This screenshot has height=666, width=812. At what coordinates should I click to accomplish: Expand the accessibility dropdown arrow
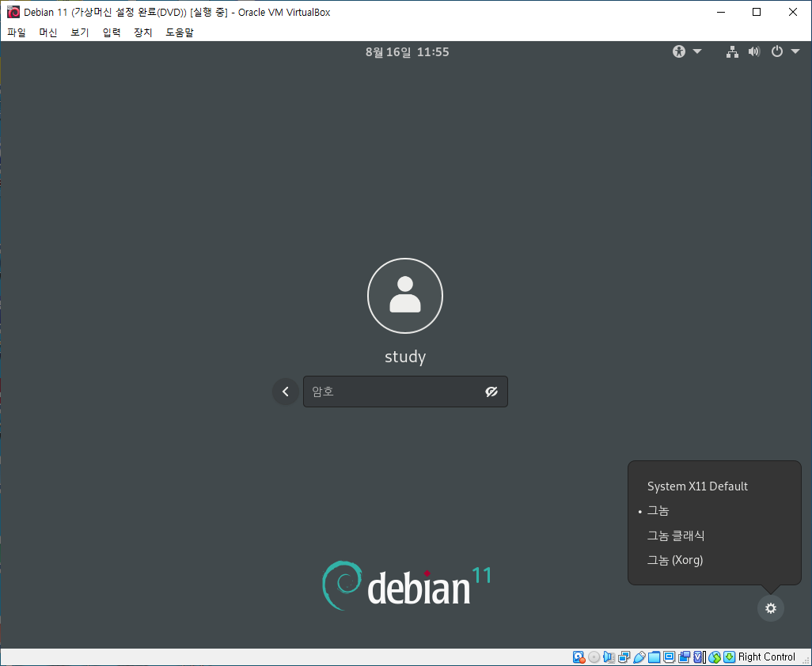point(697,51)
